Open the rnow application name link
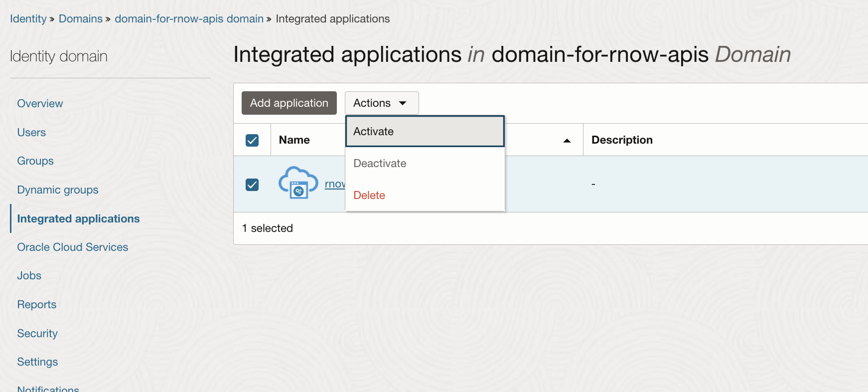The image size is (868, 392). point(335,184)
